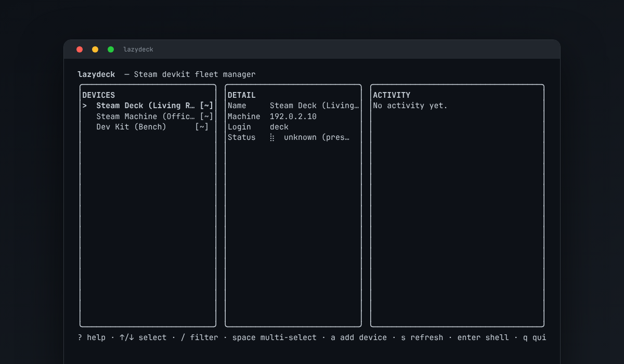This screenshot has height=364, width=624.
Task: Click the Login field label in Detail
Action: coord(239,127)
